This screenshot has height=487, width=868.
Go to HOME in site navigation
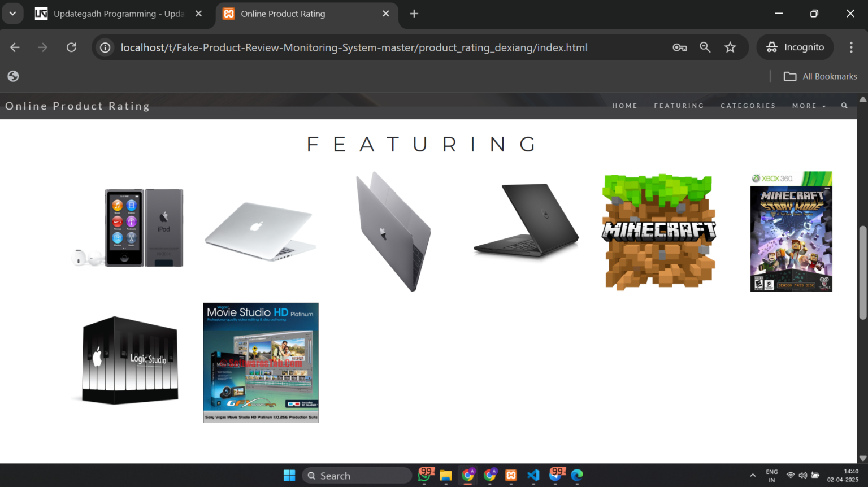coord(624,106)
